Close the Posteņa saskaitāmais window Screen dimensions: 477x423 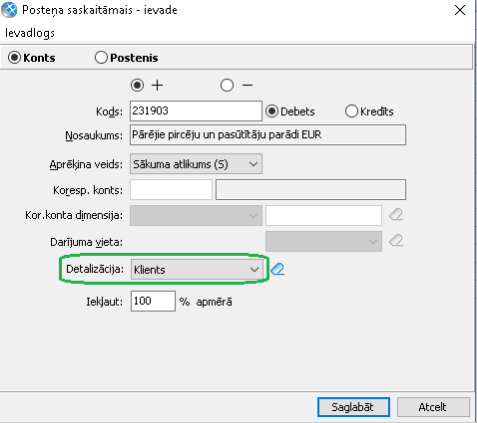coord(460,10)
